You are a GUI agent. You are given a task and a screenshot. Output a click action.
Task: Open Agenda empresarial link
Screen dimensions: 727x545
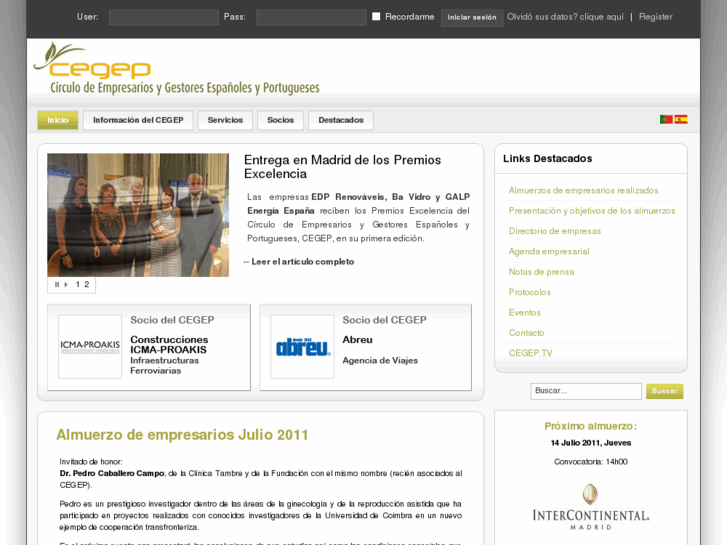(x=549, y=251)
